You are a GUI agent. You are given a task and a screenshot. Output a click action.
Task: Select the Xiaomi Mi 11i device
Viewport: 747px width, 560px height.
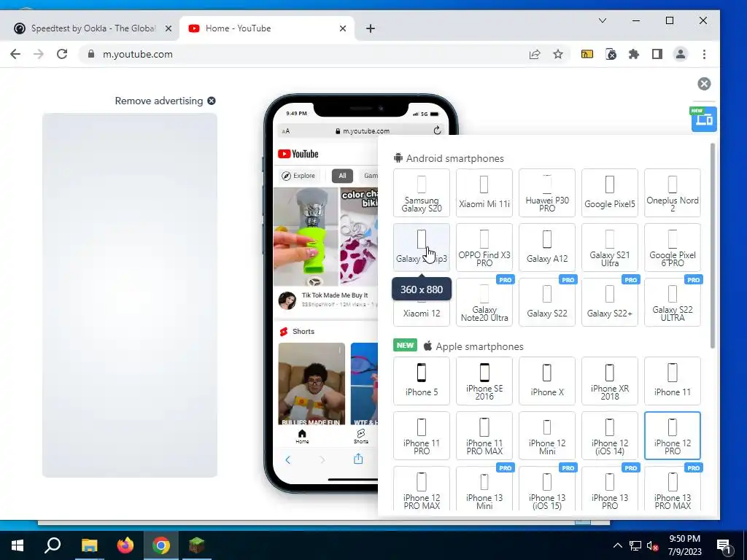[x=484, y=192]
